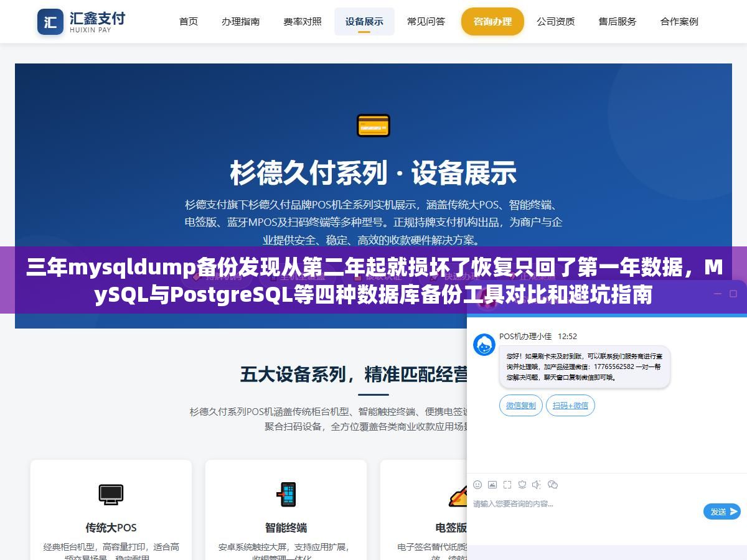Open the 费率对照 menu item
Image resolution: width=747 pixels, height=560 pixels.
pyautogui.click(x=303, y=21)
